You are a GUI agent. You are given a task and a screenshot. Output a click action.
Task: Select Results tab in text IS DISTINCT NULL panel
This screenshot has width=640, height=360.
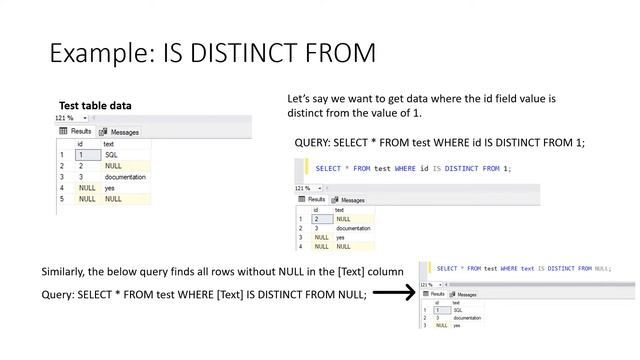434,294
